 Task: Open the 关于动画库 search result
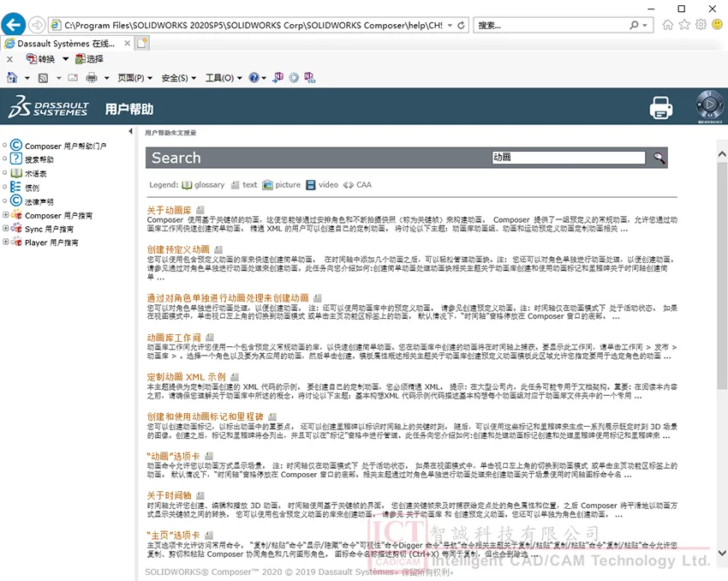tap(169, 210)
